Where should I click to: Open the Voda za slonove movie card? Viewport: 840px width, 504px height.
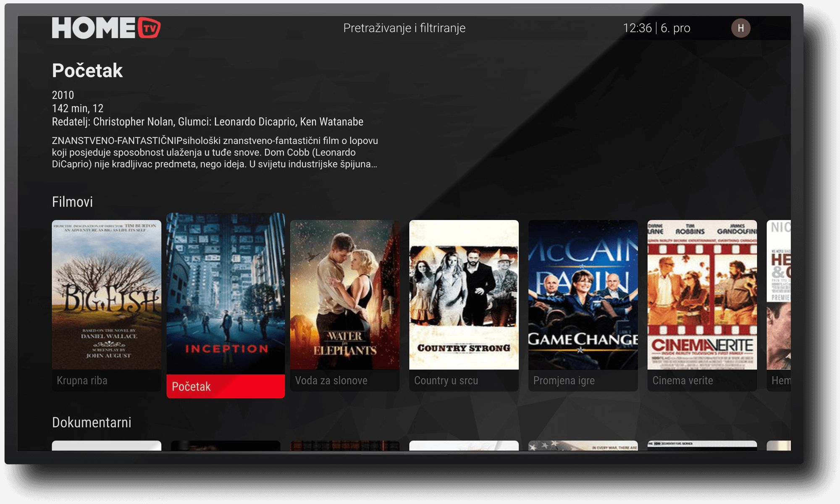[345, 306]
